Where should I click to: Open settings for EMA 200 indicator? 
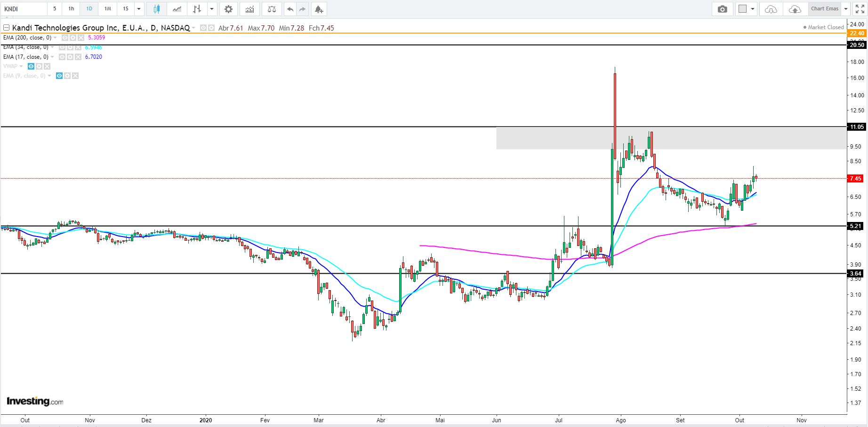(x=73, y=38)
